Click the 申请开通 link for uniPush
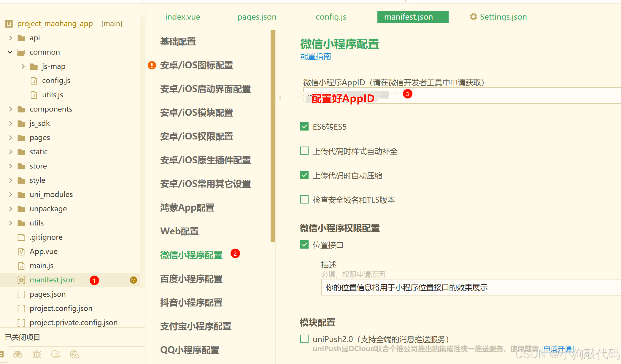Viewport: 621px width, 364px height. point(558,349)
